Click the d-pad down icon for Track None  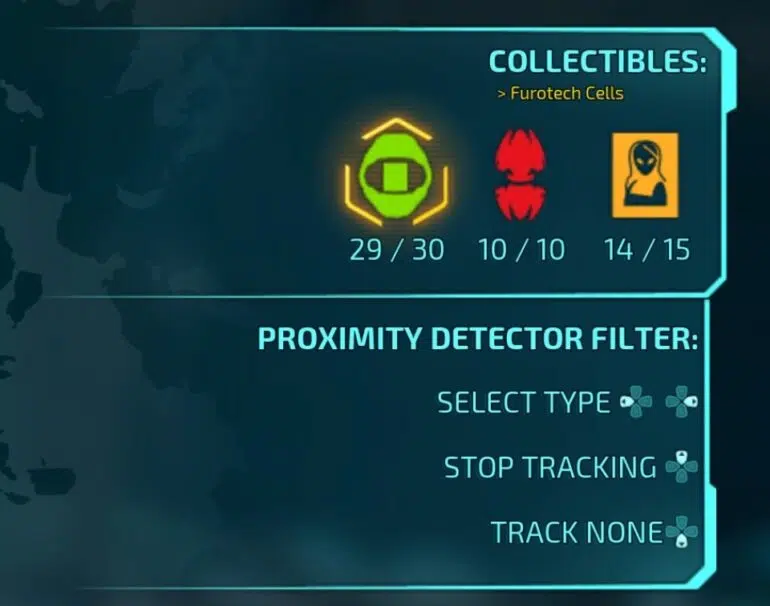point(682,531)
